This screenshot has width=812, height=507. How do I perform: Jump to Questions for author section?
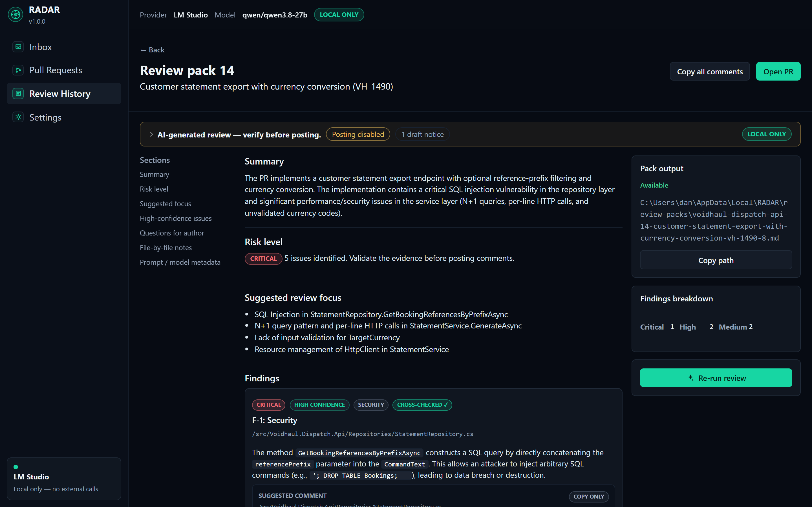click(x=172, y=233)
